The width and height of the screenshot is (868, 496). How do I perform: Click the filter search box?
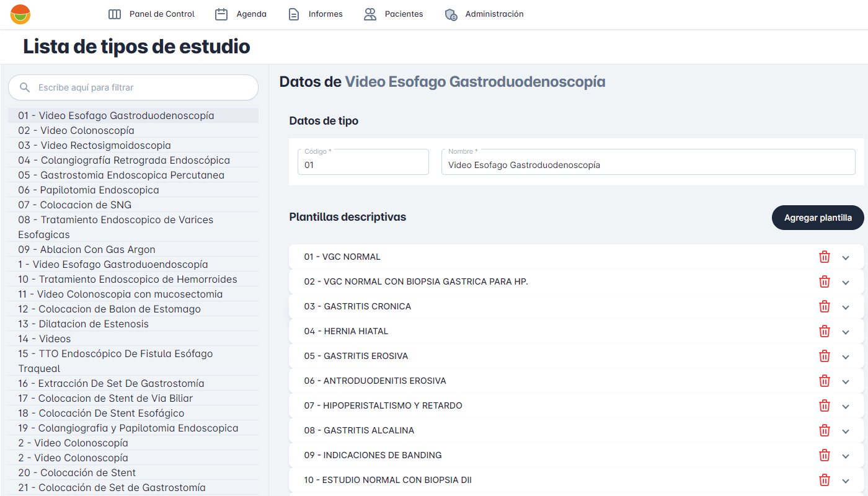point(133,87)
